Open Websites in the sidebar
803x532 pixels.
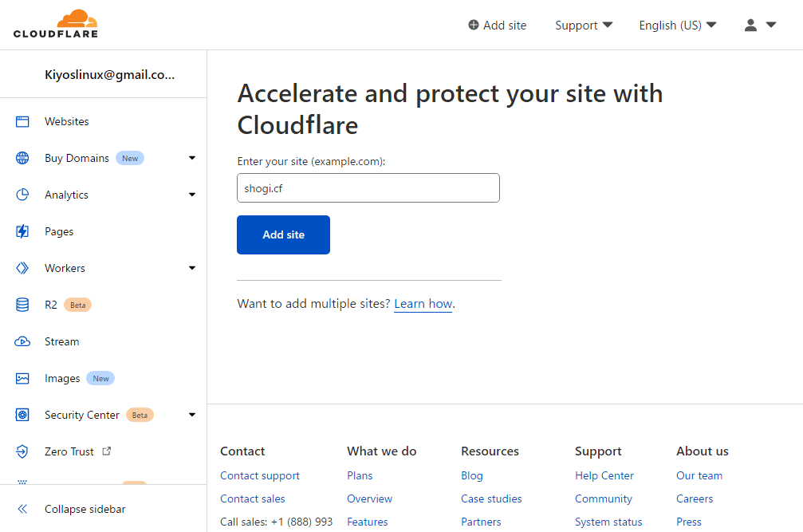click(x=66, y=122)
